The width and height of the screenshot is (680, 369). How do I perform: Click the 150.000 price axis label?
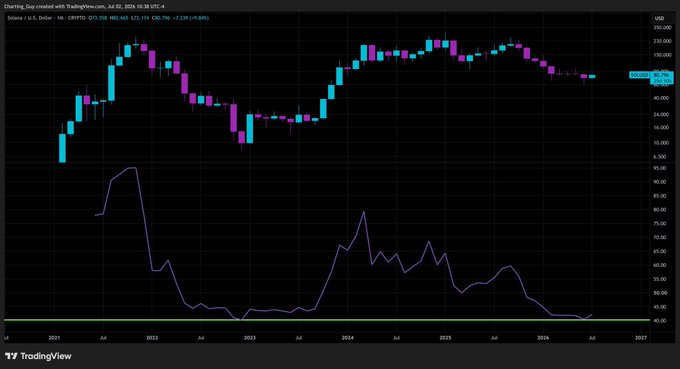pyautogui.click(x=662, y=55)
